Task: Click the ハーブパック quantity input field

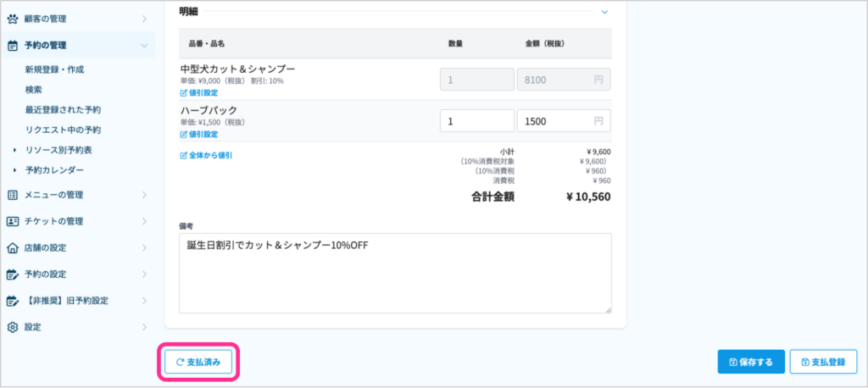Action: (x=477, y=121)
